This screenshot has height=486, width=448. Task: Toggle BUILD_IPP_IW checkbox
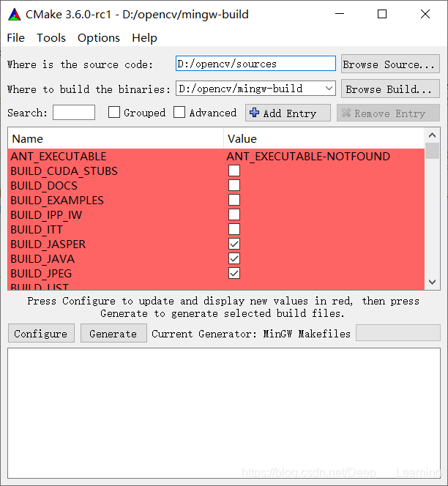tap(234, 214)
